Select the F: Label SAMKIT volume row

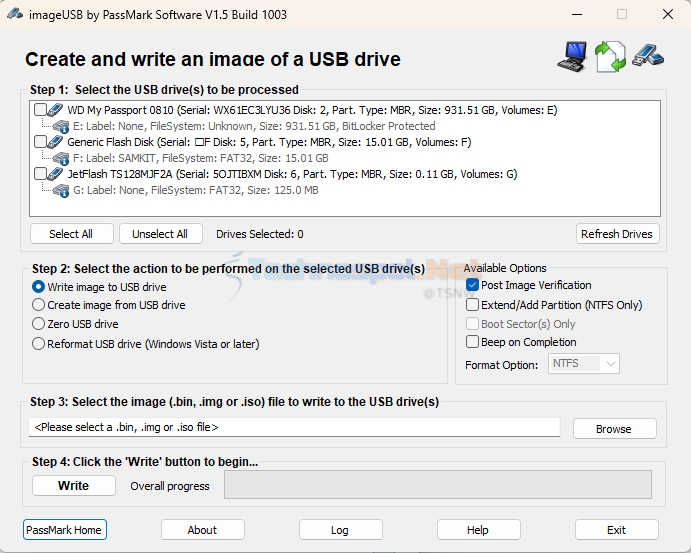click(x=201, y=158)
